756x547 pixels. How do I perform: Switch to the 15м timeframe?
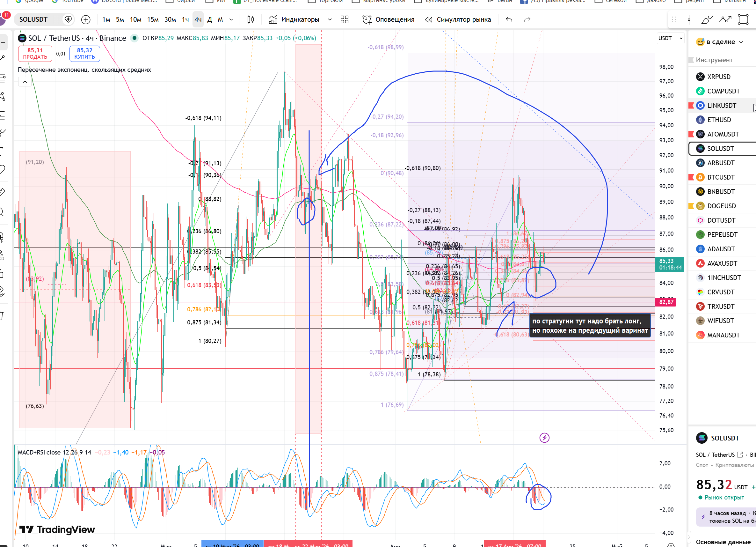click(x=153, y=20)
